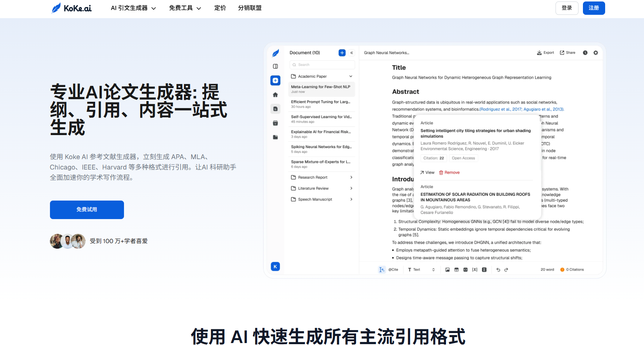Click the insert table icon in the bottom toolbar
Image resolution: width=644 pixels, height=346 pixels.
(x=456, y=270)
